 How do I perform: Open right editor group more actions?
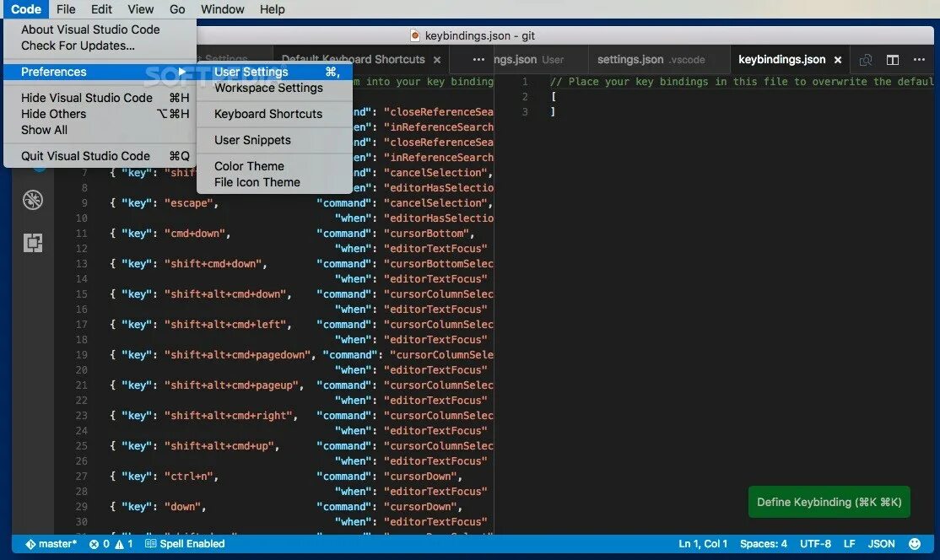click(x=919, y=59)
